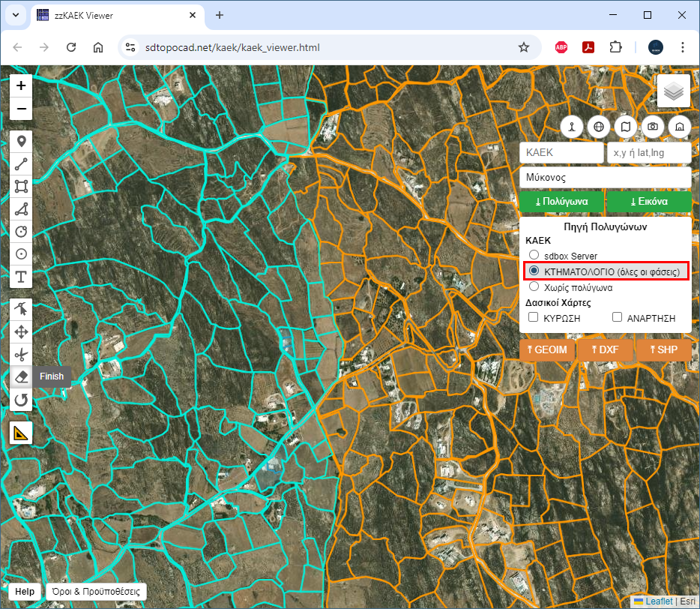Select the text label tool
The width and height of the screenshot is (700, 609).
(x=21, y=277)
